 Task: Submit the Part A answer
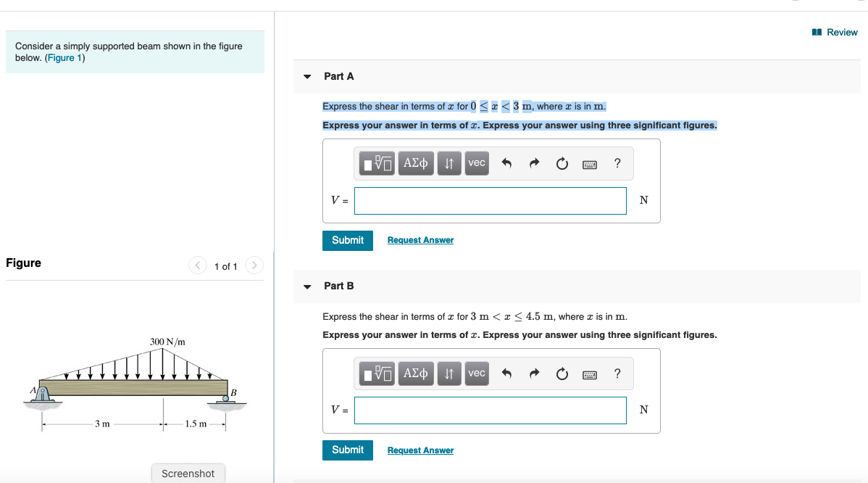click(x=348, y=240)
